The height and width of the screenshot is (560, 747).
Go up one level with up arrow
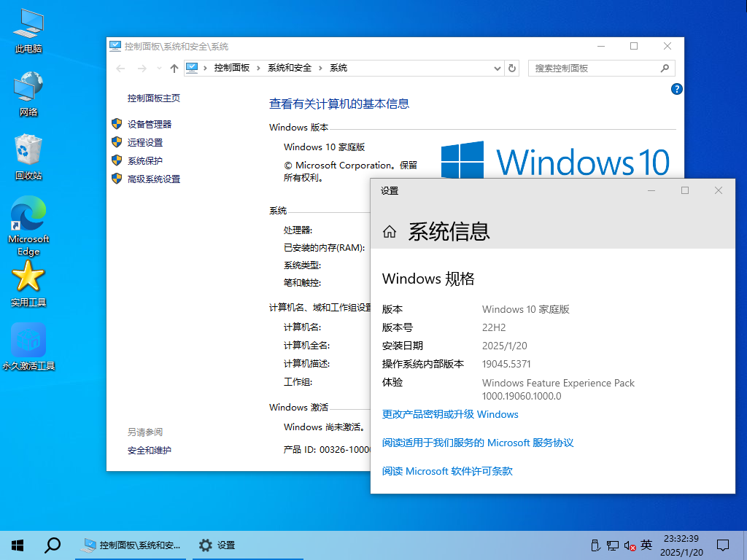pyautogui.click(x=174, y=68)
